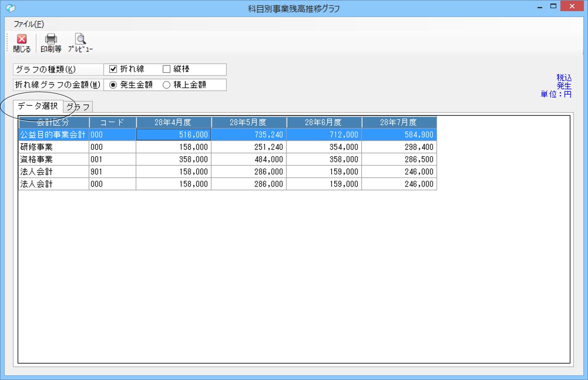Select the 研修事業 row
Viewport: 588px width, 380px height.
click(227, 147)
